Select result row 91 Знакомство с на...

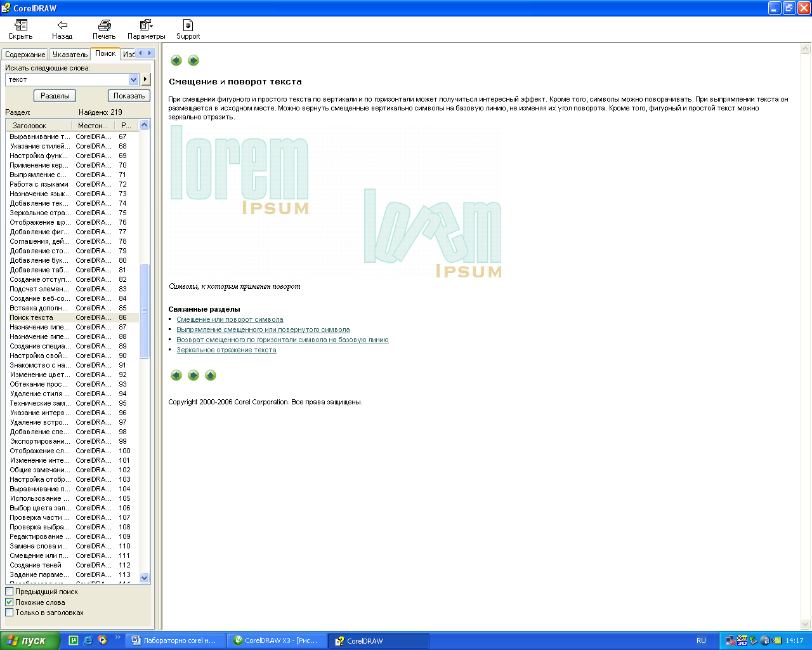click(x=72, y=365)
